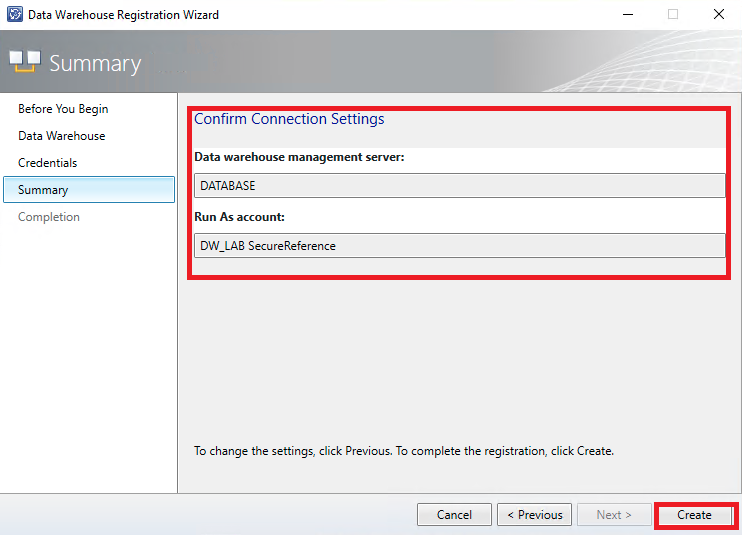Minimize the Registration Wizard window

(x=627, y=15)
